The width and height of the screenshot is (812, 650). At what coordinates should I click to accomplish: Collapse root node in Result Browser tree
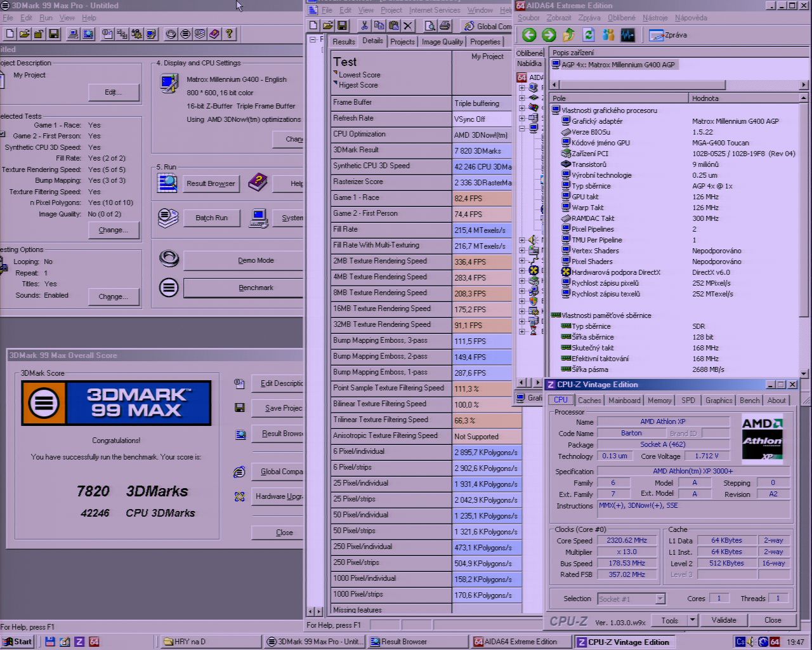(313, 39)
